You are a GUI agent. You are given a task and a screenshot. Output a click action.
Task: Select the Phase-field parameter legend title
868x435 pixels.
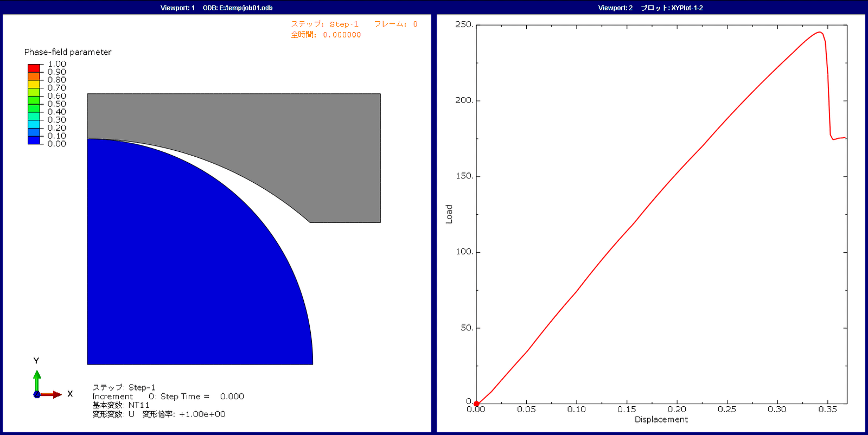click(68, 52)
